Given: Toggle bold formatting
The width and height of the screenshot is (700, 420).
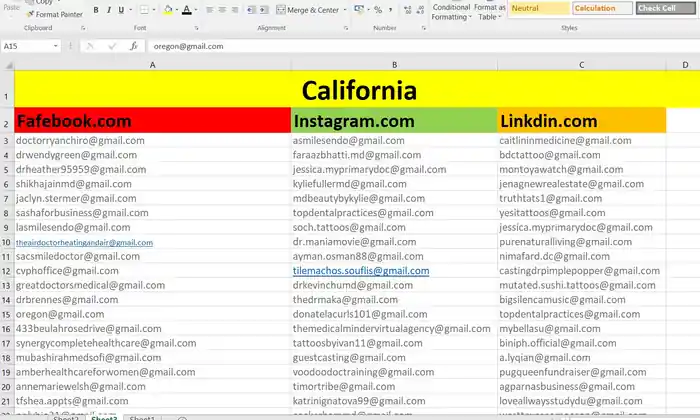Looking at the screenshot, I should tap(96, 10).
